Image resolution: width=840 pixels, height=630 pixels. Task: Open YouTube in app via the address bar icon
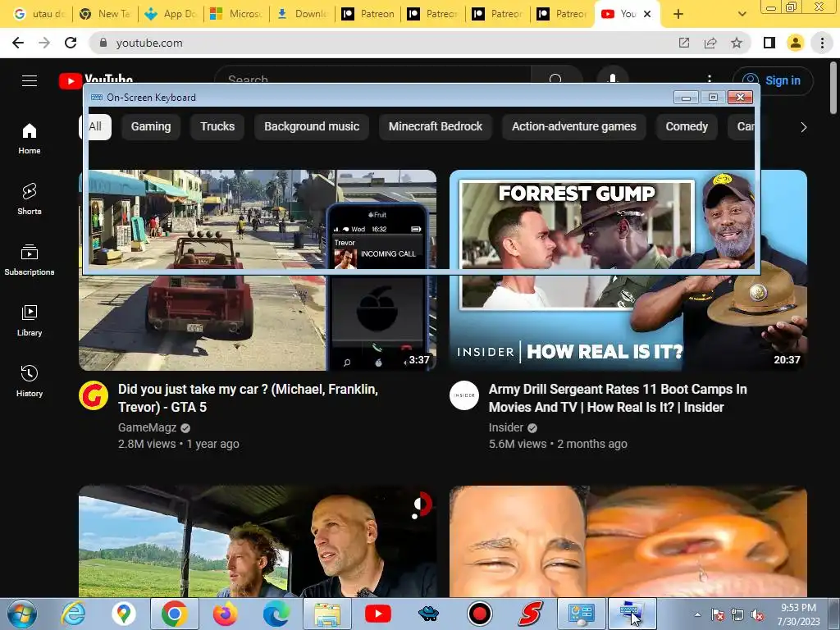tap(684, 43)
